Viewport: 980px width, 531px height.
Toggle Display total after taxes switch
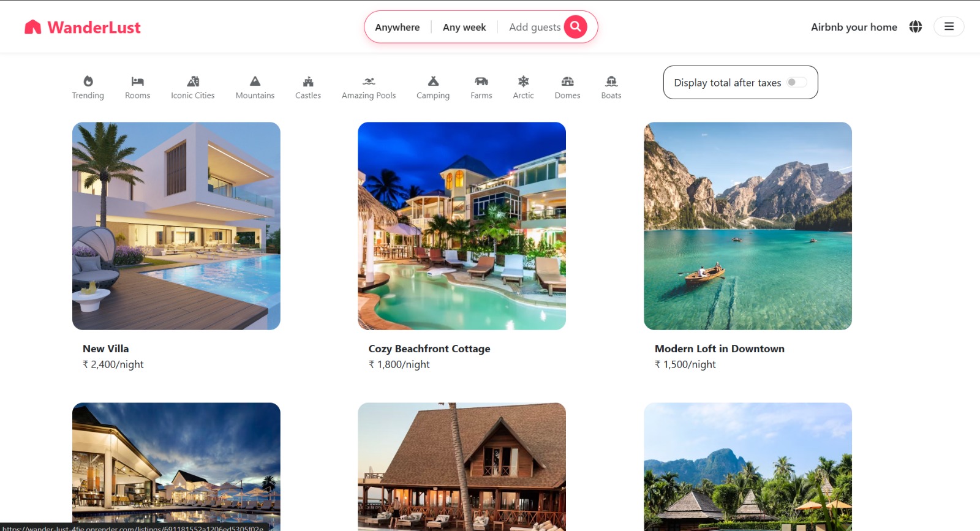tap(797, 82)
